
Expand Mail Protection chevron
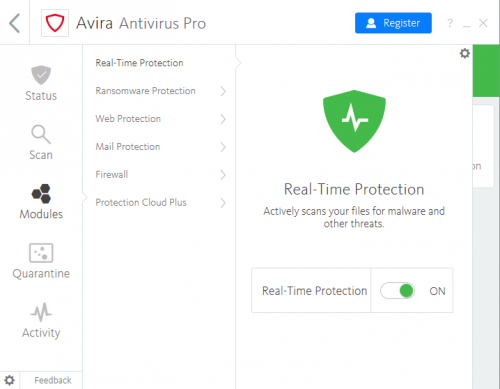point(223,147)
